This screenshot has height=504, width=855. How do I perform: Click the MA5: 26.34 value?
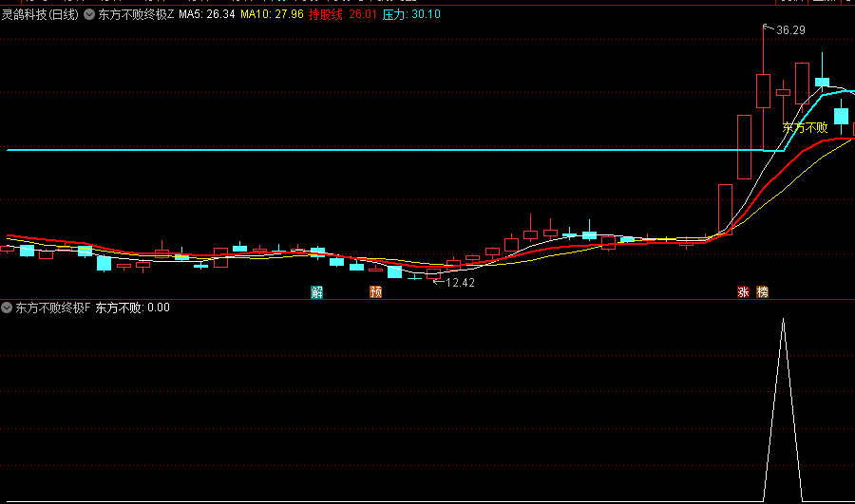(207, 14)
